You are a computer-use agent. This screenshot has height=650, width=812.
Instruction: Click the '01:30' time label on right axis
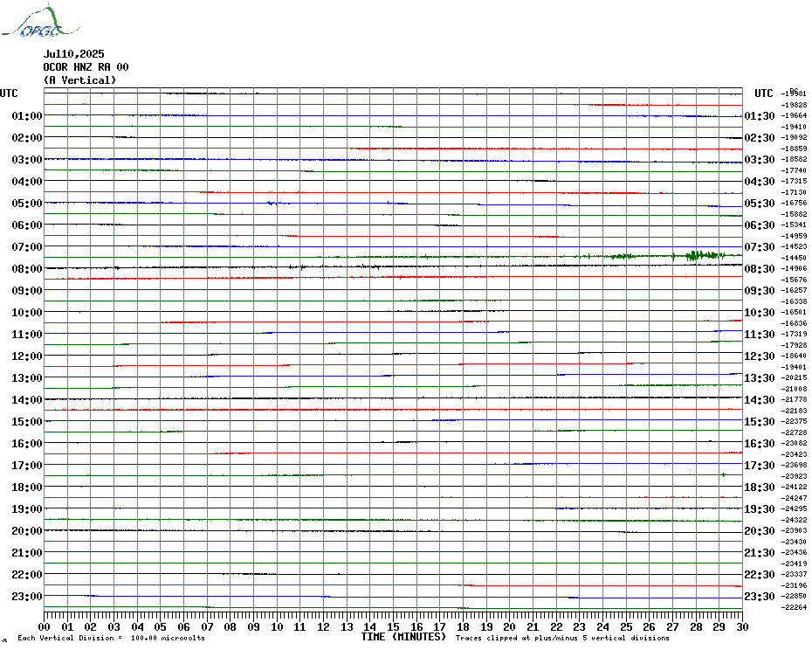(760, 115)
